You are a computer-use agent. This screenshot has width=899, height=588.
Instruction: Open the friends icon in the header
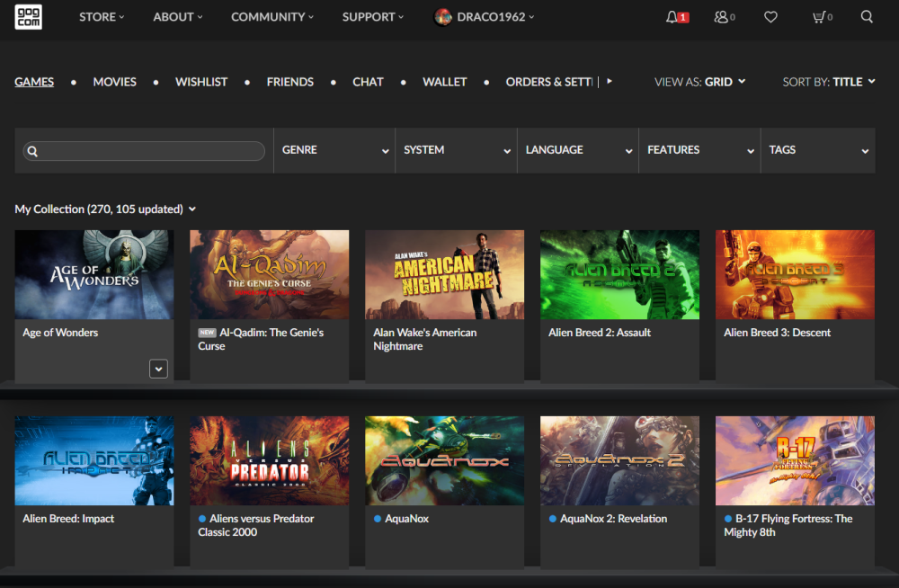[721, 17]
